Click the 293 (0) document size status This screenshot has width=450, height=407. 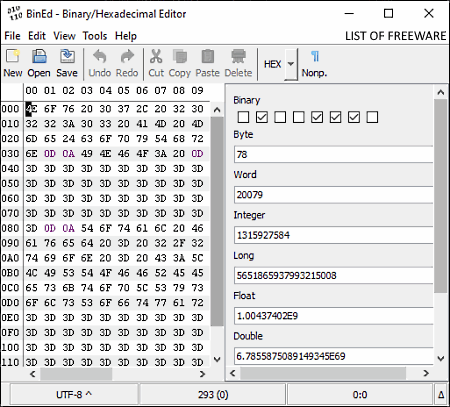[213, 395]
